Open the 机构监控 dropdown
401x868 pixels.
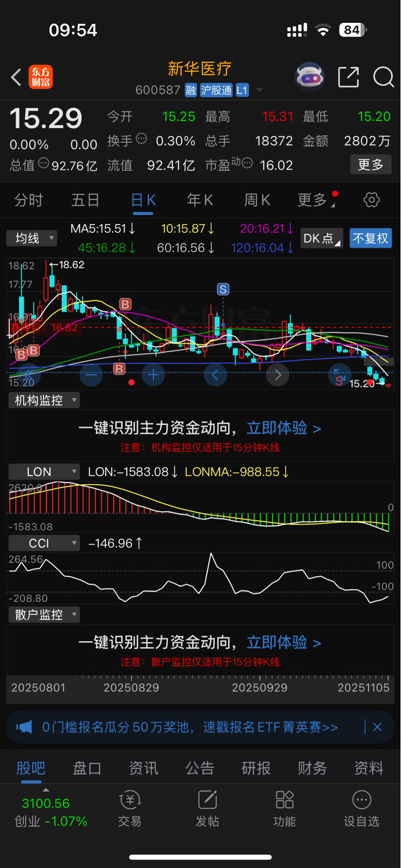pos(44,400)
